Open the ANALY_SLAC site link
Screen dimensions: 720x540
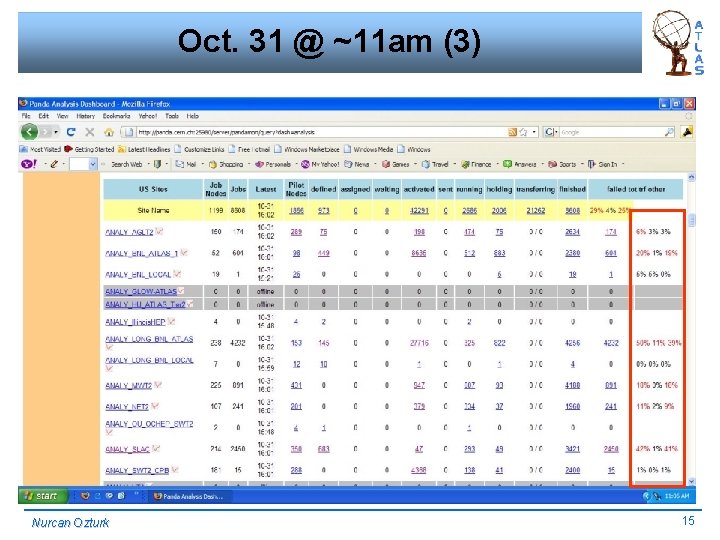[128, 449]
